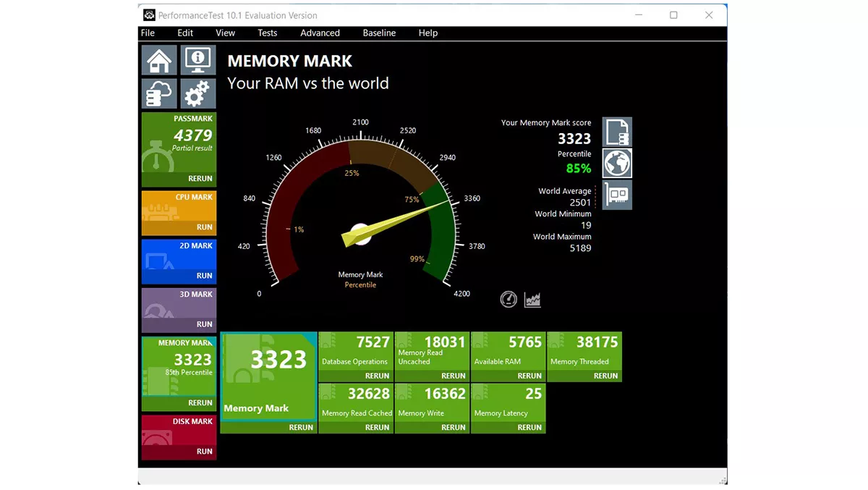The image size is (868, 490).
Task: Click the 'Your RAM vs the world' subtitle
Action: 308,83
